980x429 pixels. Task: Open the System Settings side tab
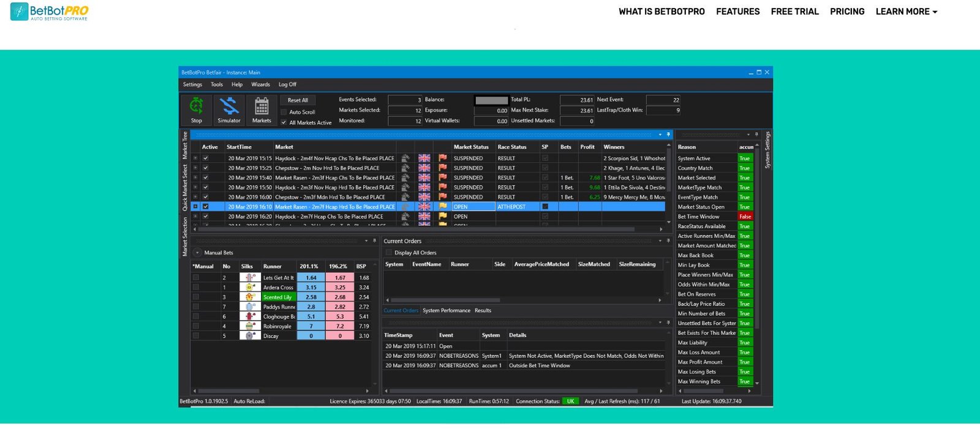[767, 150]
